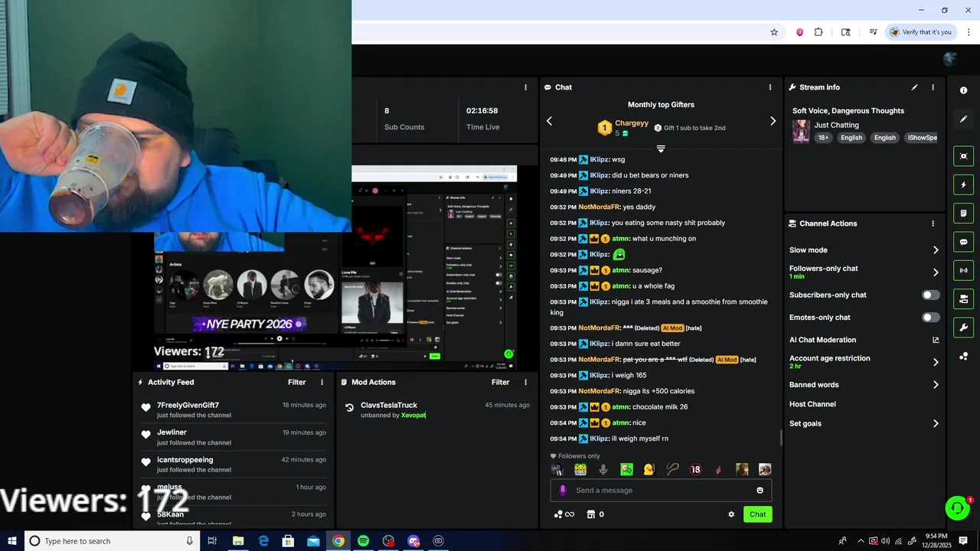This screenshot has height=551, width=980.
Task: Open Microsoft Store from the taskbar
Action: 288,541
